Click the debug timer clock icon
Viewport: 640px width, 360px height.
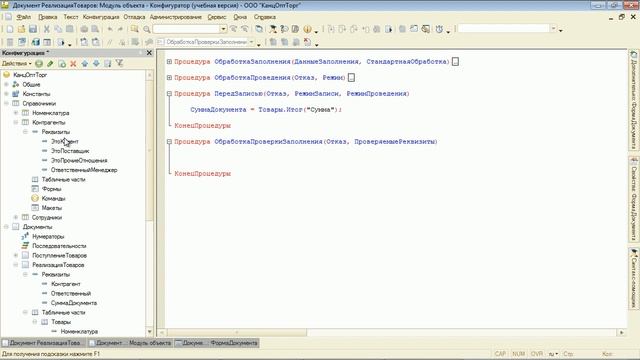coord(439,29)
